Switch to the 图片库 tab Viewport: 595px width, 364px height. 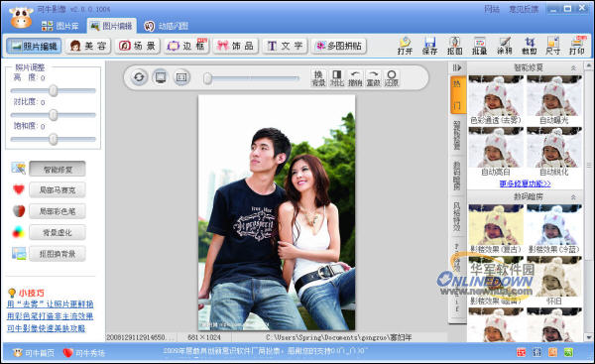[x=59, y=26]
